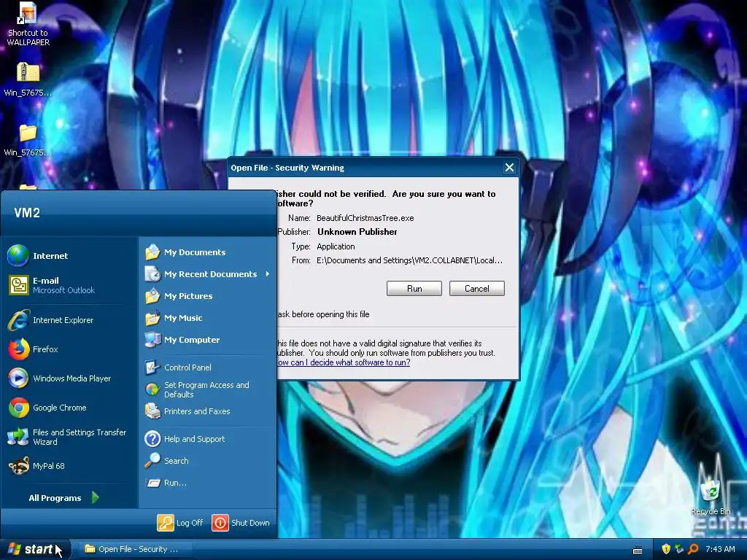The image size is (747, 560).
Task: Open Internet from the Start menu
Action: 50,256
